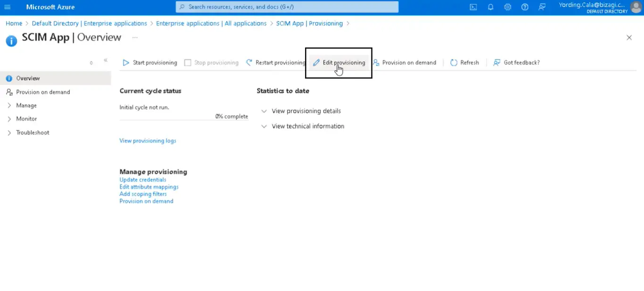Focus the Search resources, services, and docs field
This screenshot has width=644, height=291.
(x=287, y=7)
